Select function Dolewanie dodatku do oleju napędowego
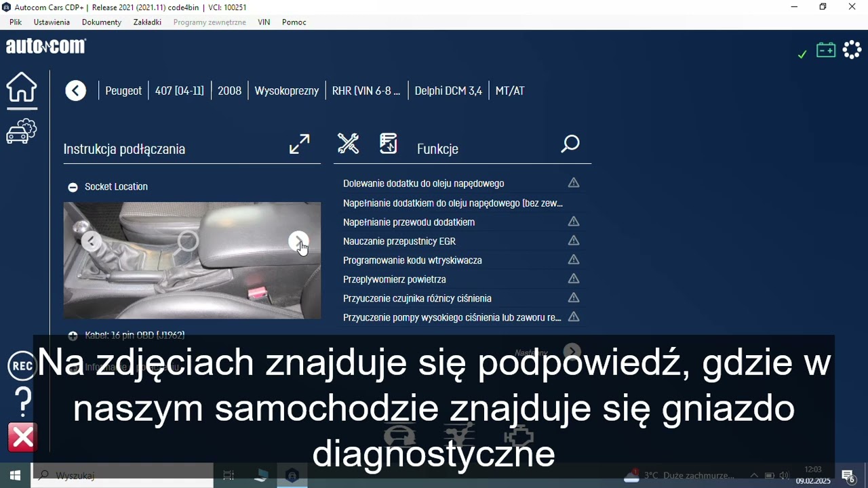Image resolution: width=868 pixels, height=488 pixels. coord(423,184)
